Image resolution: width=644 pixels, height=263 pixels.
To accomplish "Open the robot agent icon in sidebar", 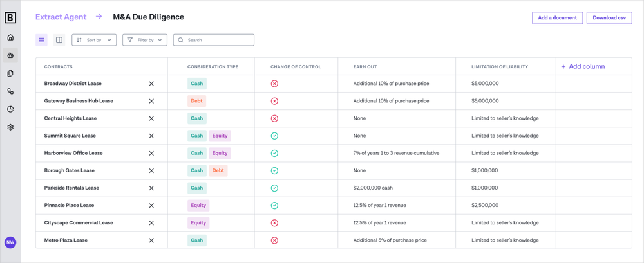I will click(10, 55).
